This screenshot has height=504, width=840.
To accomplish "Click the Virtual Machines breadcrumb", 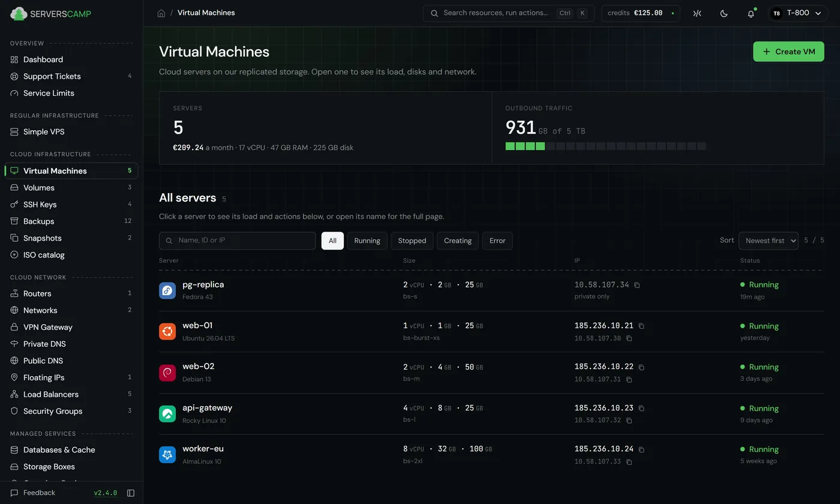I will point(206,13).
